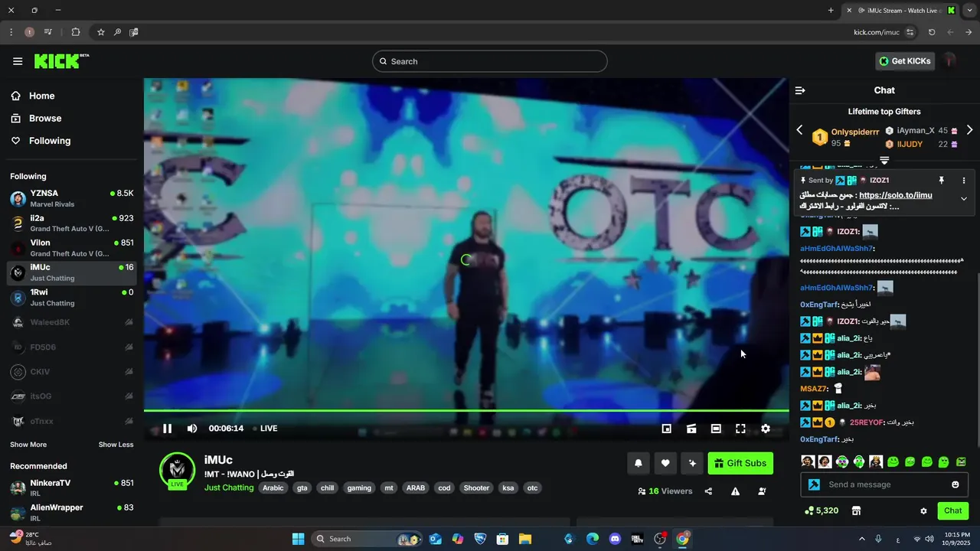
Task: Open Windows Start menu
Action: [x=298, y=539]
